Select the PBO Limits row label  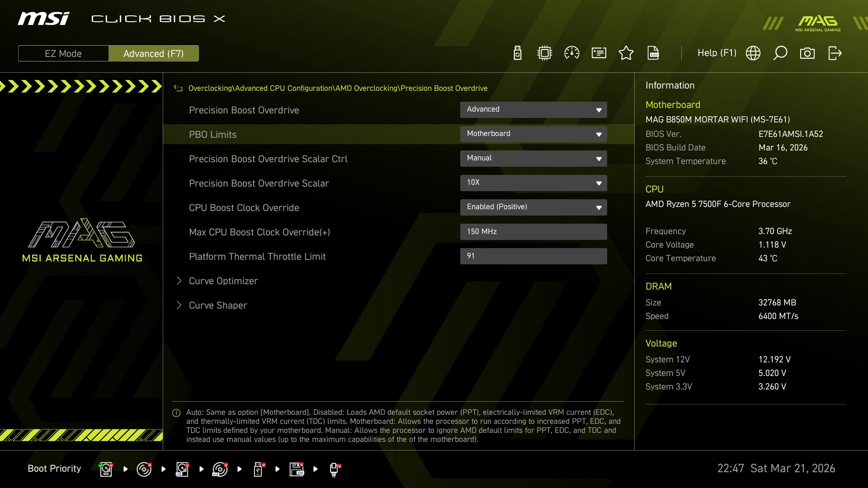(x=213, y=135)
